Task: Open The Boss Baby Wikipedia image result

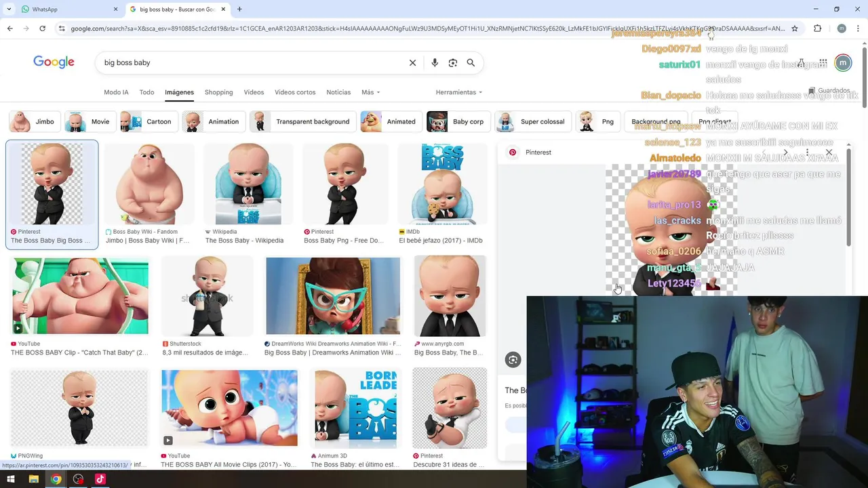Action: [x=248, y=184]
